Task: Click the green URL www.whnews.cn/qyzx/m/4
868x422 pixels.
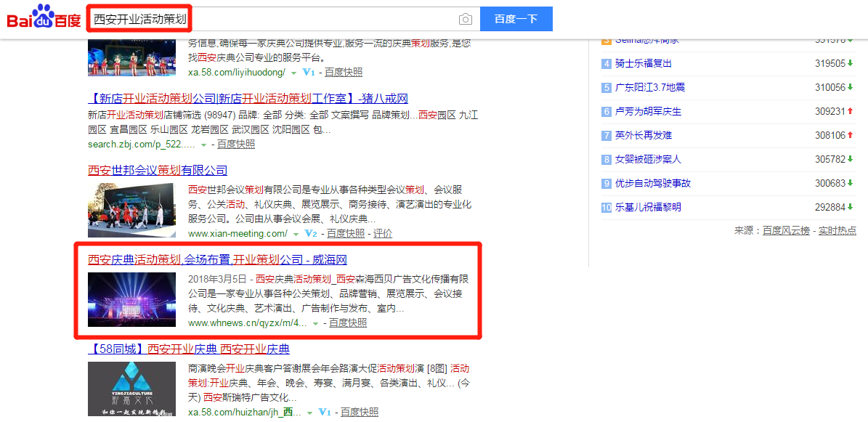Action: click(248, 323)
